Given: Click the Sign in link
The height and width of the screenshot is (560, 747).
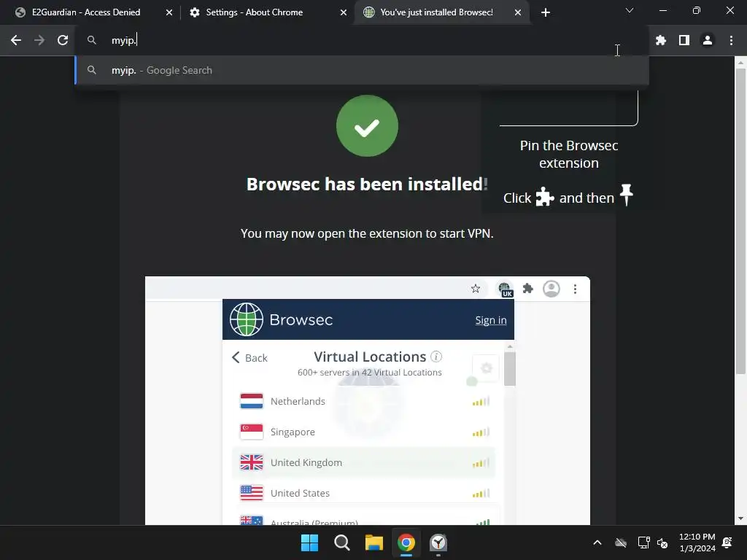Looking at the screenshot, I should click(x=491, y=320).
